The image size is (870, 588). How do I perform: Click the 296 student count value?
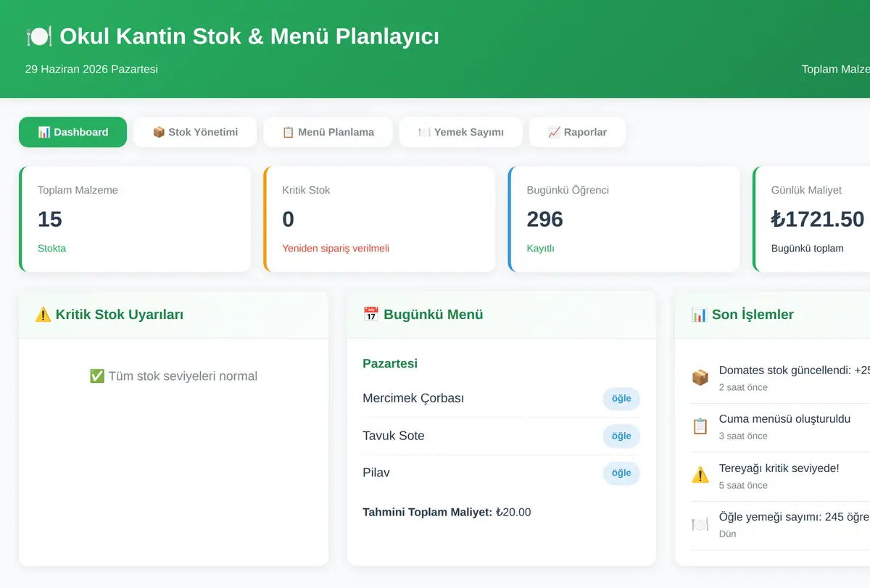[545, 219]
